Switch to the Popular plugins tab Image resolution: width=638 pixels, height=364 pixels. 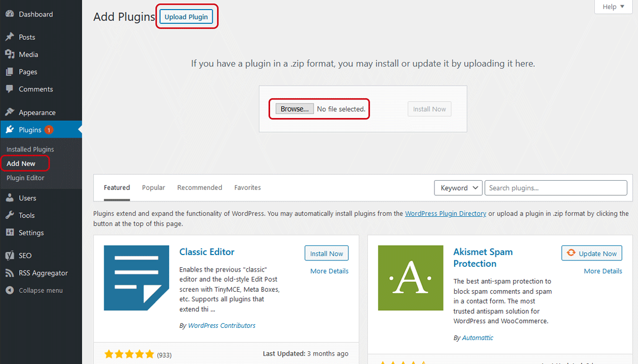tap(153, 188)
